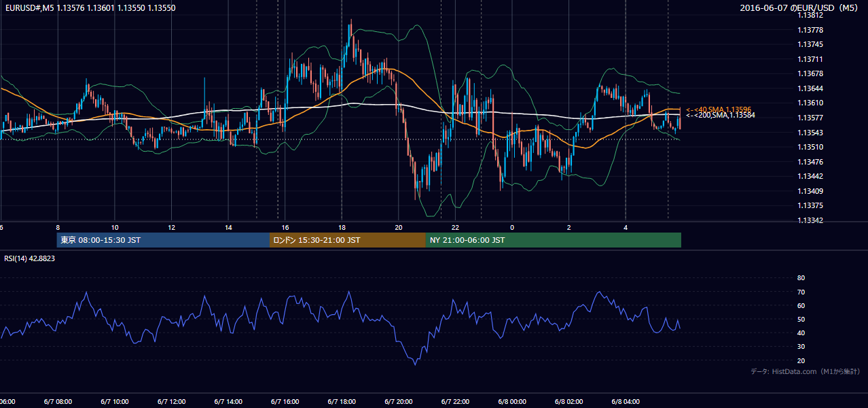
Task: Click the 6/7 12:00 bottom time label
Action: (172, 402)
